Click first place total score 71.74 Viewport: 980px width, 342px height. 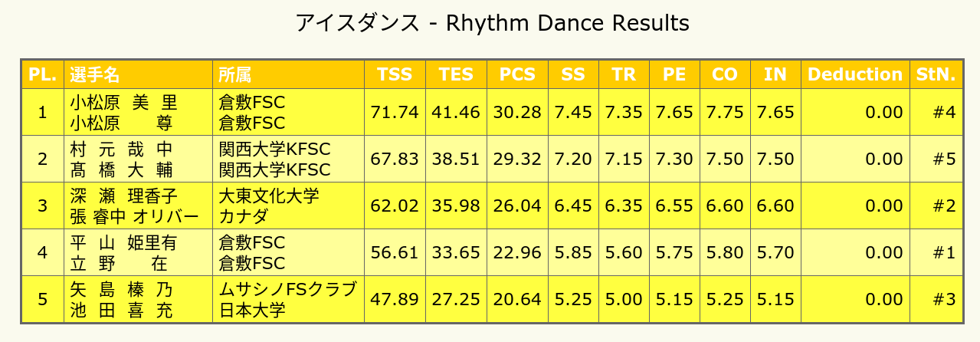pos(395,113)
